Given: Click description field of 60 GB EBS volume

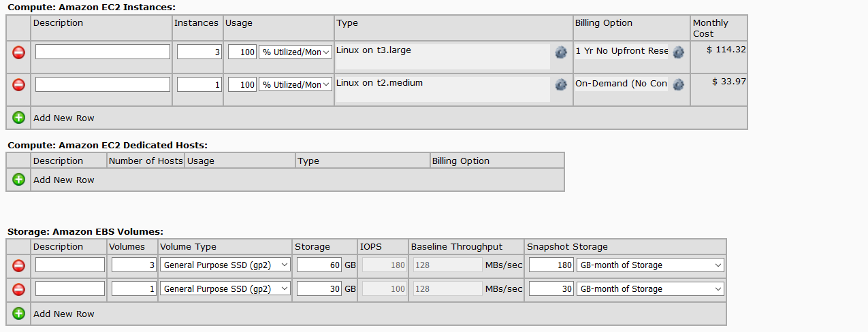Looking at the screenshot, I should 70,265.
